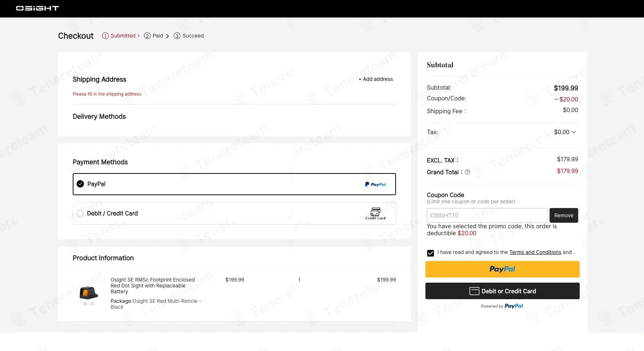Click the Grand Total $179.99 value
644x351 pixels.
coord(567,171)
